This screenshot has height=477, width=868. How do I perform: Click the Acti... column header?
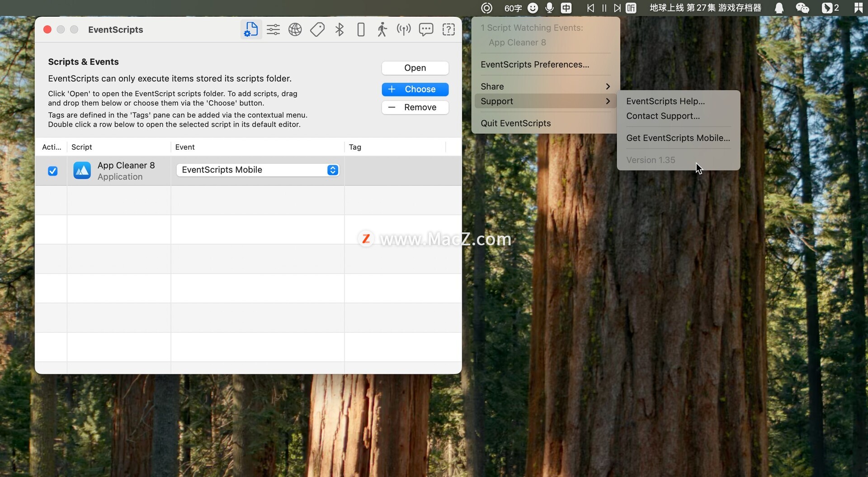pyautogui.click(x=52, y=147)
